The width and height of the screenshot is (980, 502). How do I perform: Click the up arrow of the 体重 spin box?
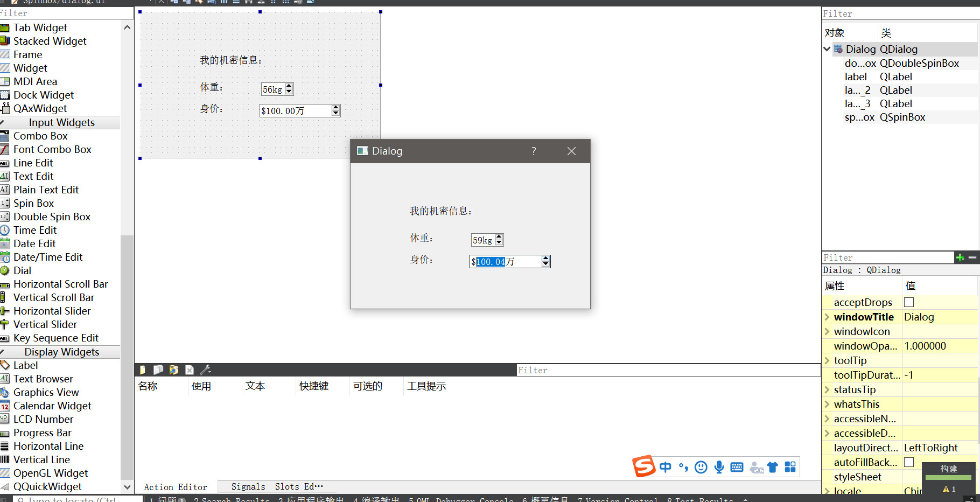tap(499, 237)
